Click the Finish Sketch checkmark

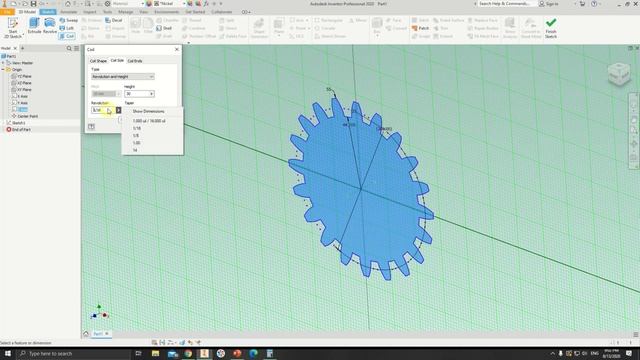click(x=551, y=22)
